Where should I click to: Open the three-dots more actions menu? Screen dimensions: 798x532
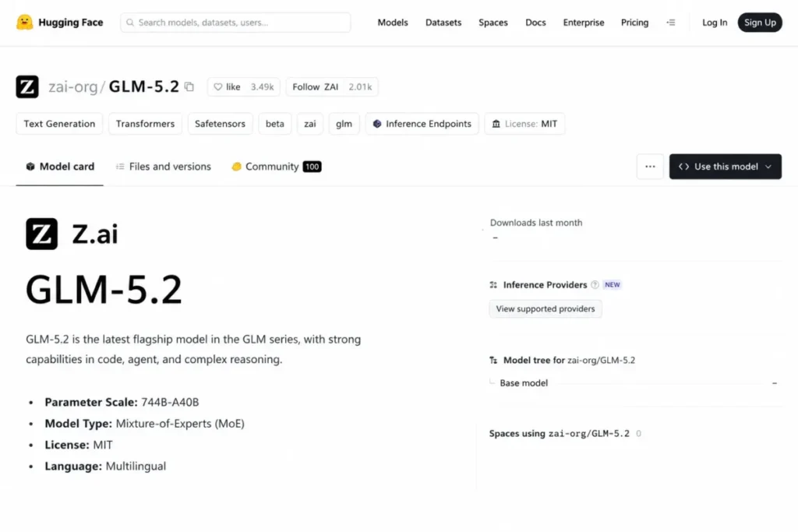(650, 167)
